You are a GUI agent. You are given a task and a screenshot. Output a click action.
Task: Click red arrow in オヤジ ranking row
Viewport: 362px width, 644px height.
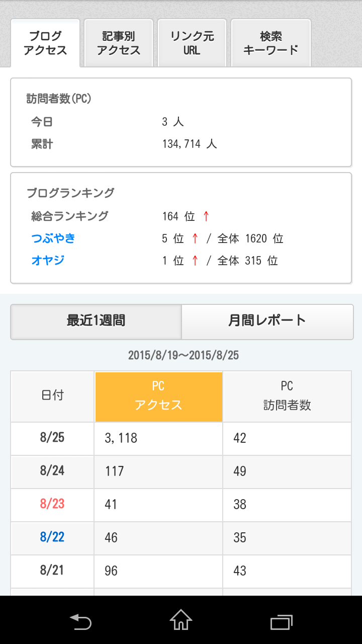click(195, 261)
